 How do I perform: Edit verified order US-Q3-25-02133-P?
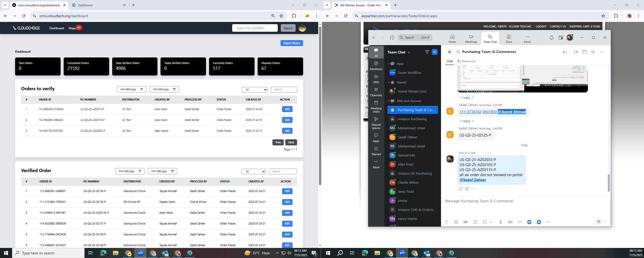click(287, 202)
